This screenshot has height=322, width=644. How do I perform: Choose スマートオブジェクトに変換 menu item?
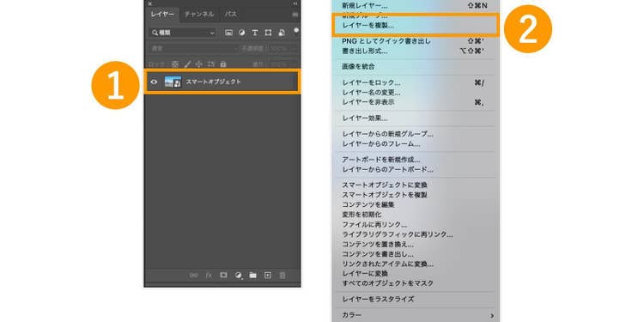(x=416, y=185)
